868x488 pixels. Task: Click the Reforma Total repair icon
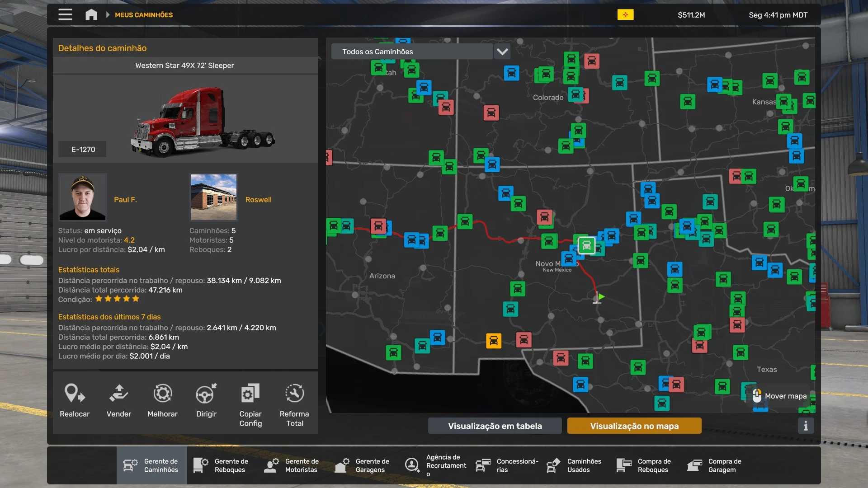(294, 394)
